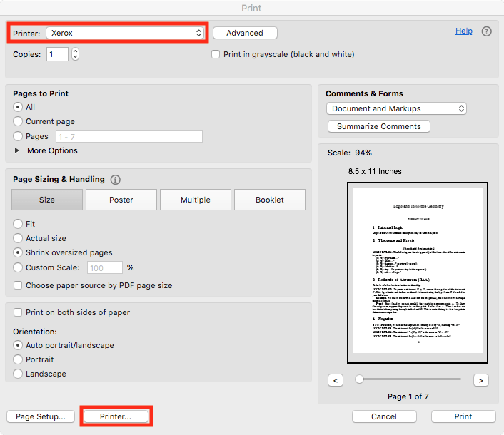
Task: Select Shrink oversized pages radio button
Action: [18, 252]
